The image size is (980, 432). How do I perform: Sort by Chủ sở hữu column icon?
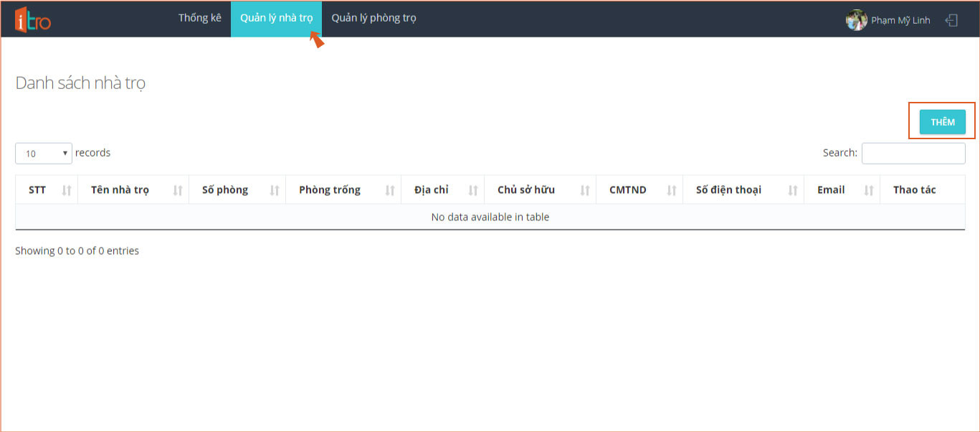585,190
